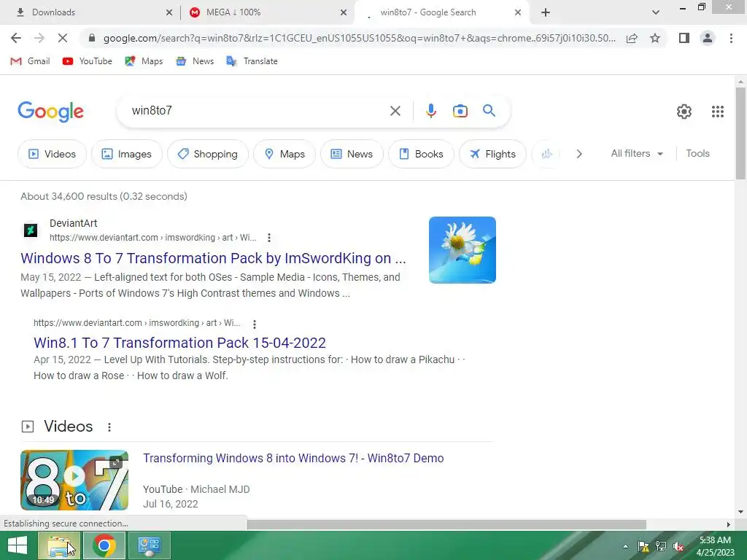Viewport: 747px width, 560px height.
Task: Open Win8.1 To 7 Transformation Pack link
Action: pyautogui.click(x=179, y=343)
